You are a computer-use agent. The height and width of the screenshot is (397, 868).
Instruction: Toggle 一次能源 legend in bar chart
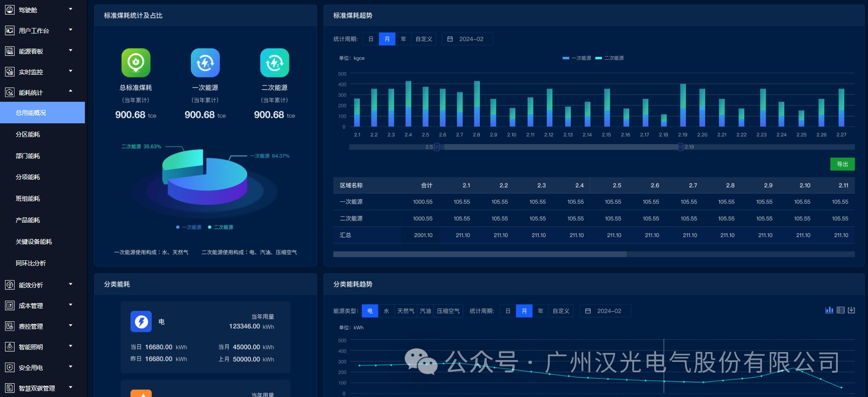pyautogui.click(x=577, y=58)
